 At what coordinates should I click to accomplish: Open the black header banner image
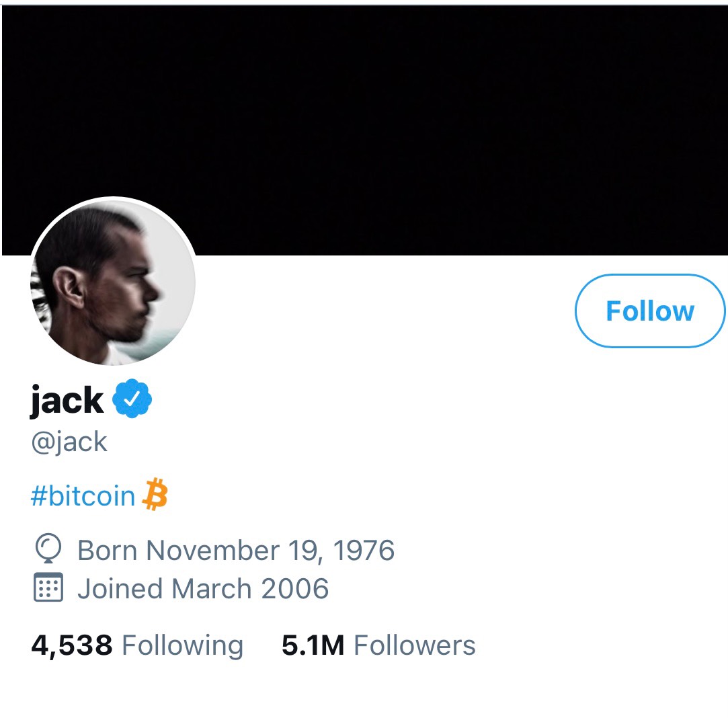(x=365, y=130)
